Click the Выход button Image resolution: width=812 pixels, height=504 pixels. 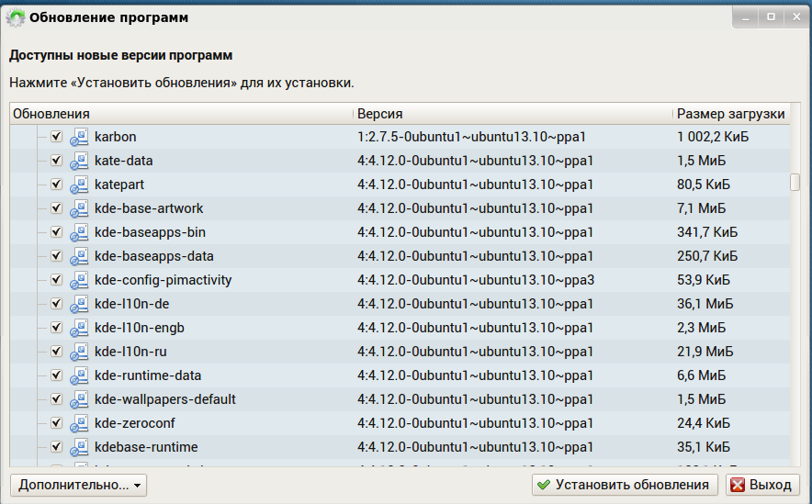pyautogui.click(x=760, y=485)
